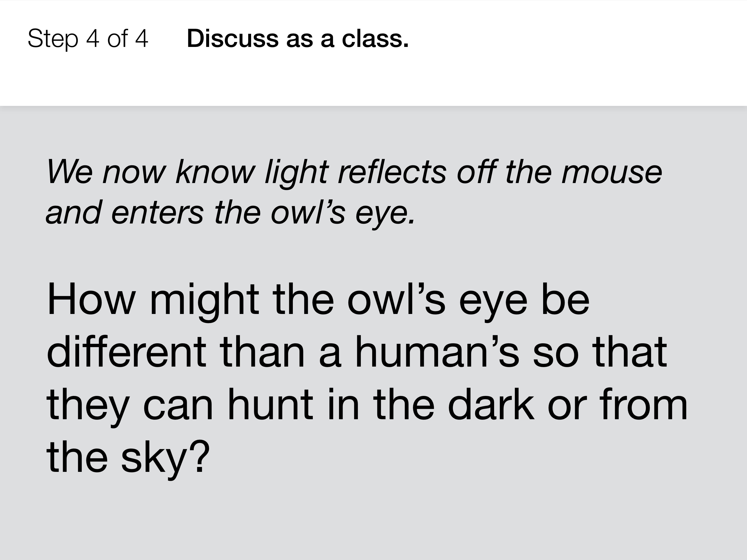Click the word "mouse" in the italic sentence

(612, 173)
